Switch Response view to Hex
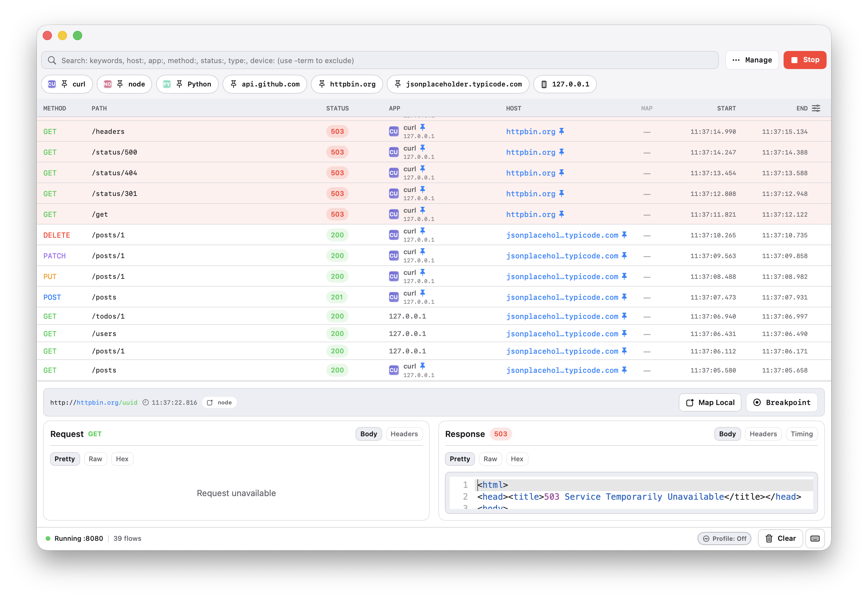Image resolution: width=868 pixels, height=599 pixels. pyautogui.click(x=517, y=459)
